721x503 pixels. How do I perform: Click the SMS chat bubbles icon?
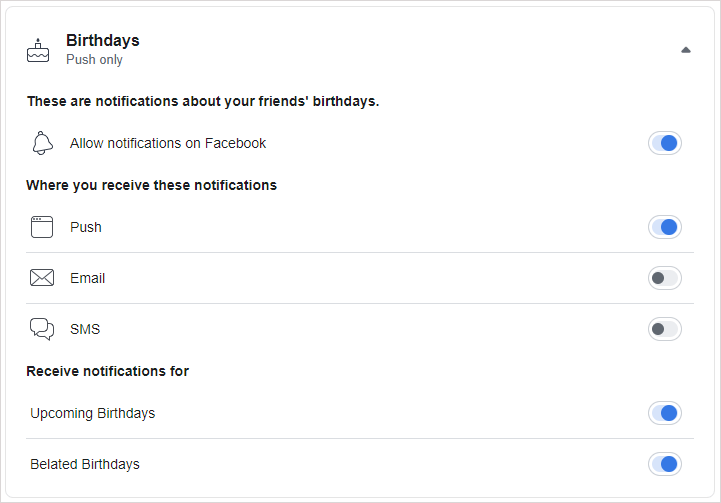pos(42,329)
